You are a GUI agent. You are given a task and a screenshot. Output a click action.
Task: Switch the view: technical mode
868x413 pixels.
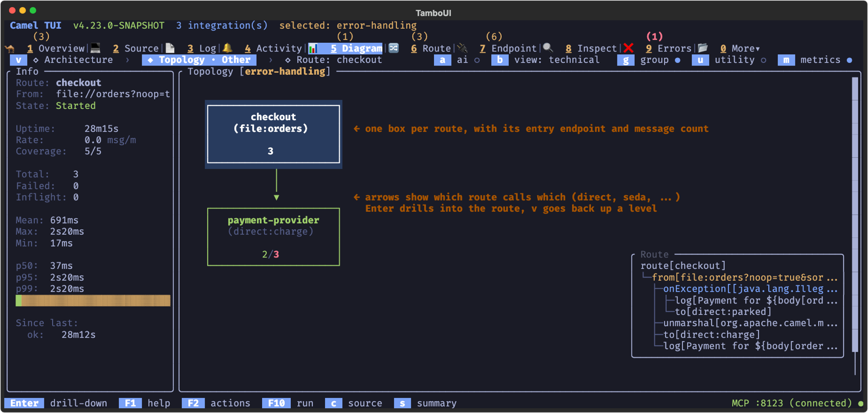[x=557, y=60]
